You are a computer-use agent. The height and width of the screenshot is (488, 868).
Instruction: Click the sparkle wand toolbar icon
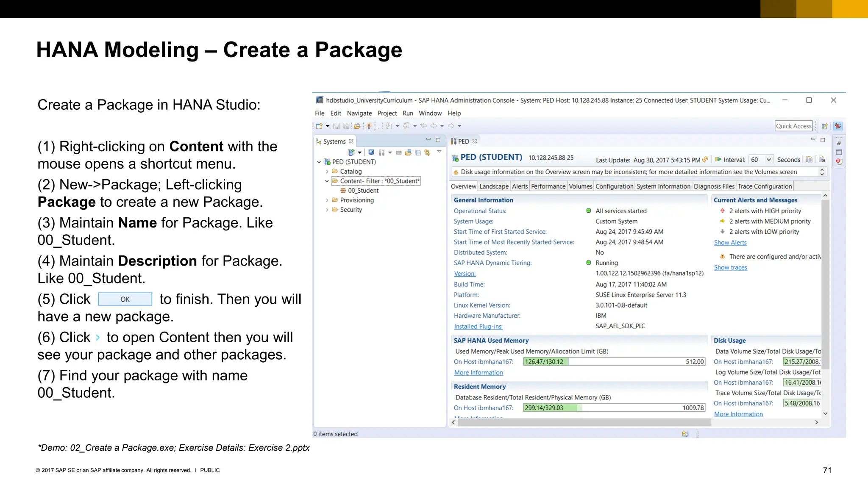click(x=369, y=126)
